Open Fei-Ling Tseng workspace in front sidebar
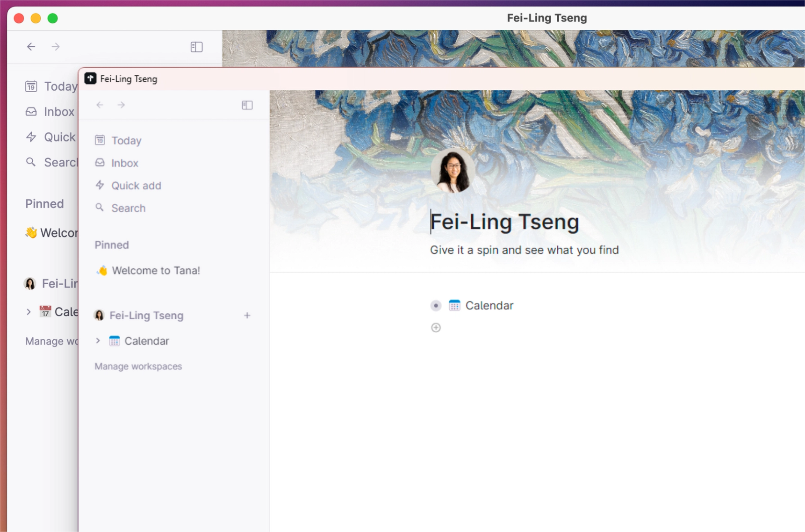805x532 pixels. pos(146,316)
